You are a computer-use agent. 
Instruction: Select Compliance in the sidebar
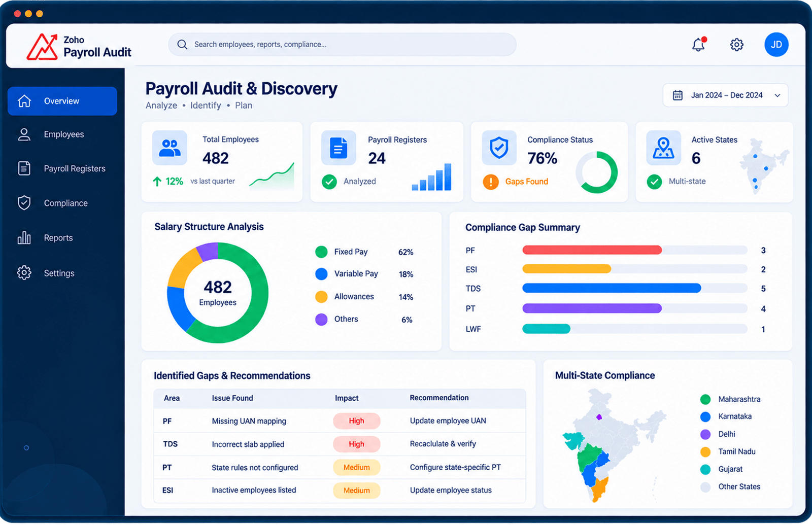point(62,203)
